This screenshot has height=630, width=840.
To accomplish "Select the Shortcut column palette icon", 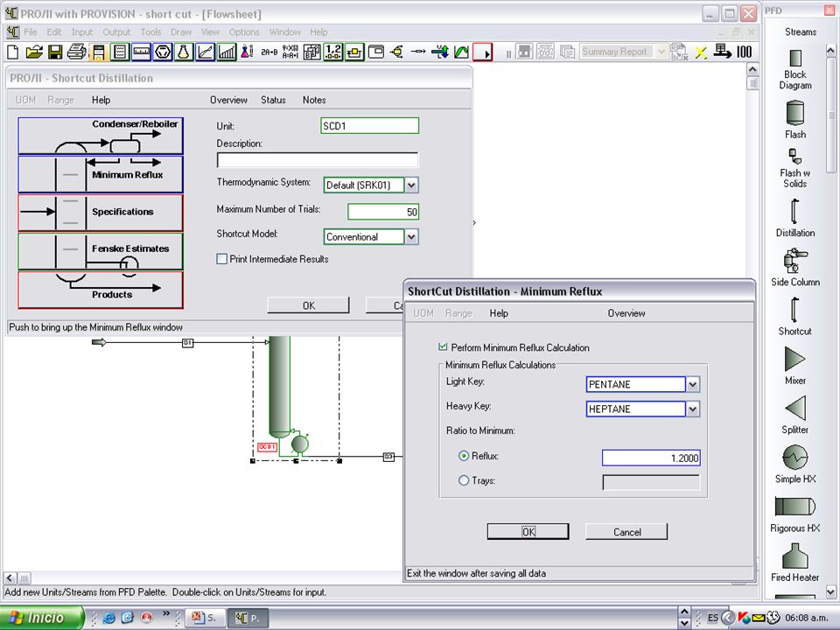I will 794,310.
